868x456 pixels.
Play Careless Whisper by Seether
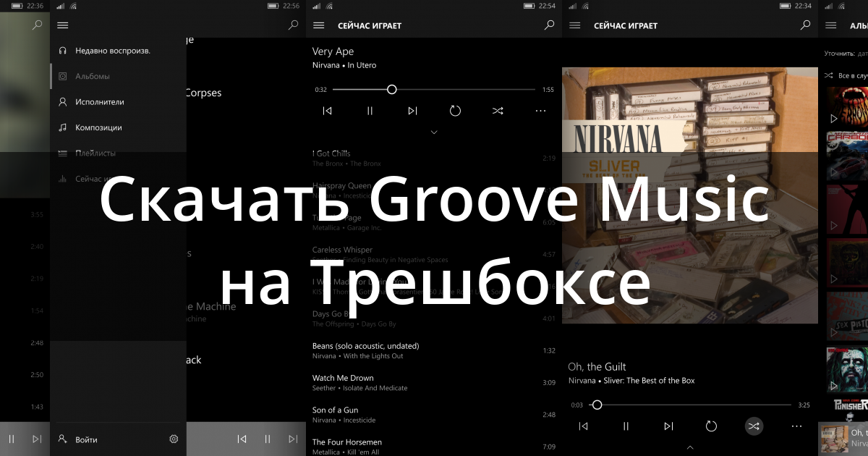point(434,254)
